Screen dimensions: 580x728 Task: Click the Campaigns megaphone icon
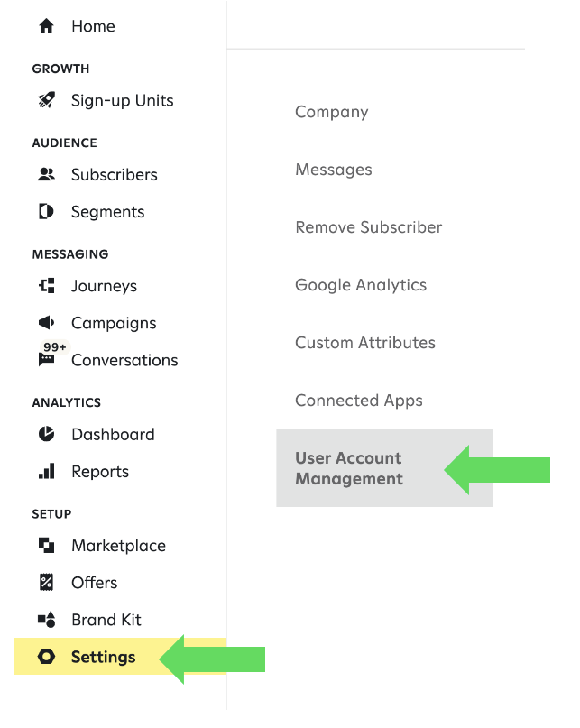click(x=46, y=323)
